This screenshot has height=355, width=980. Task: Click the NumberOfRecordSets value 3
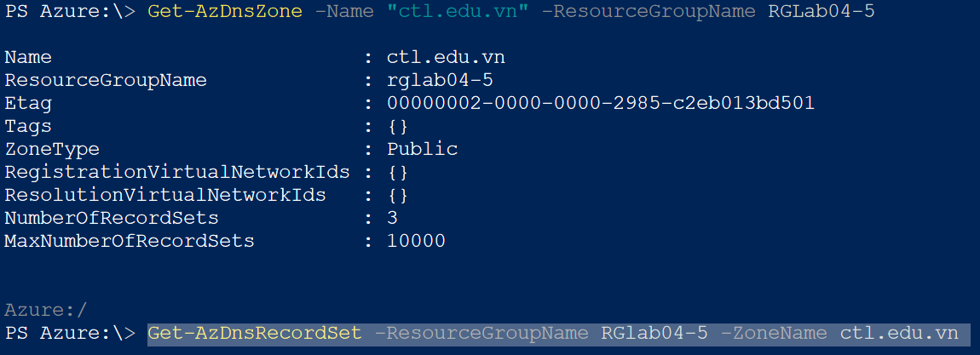coord(393,219)
